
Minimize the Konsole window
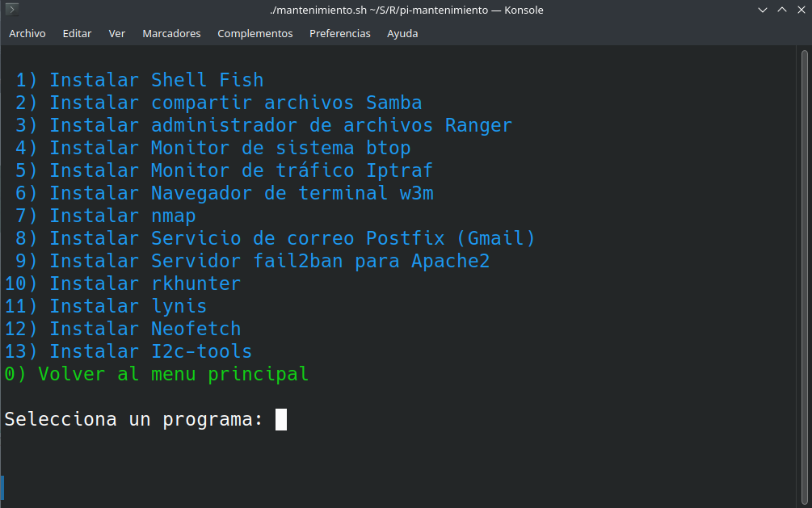click(762, 10)
